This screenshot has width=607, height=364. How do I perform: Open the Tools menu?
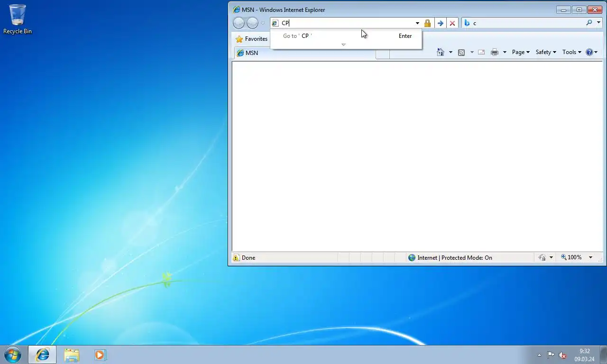571,52
